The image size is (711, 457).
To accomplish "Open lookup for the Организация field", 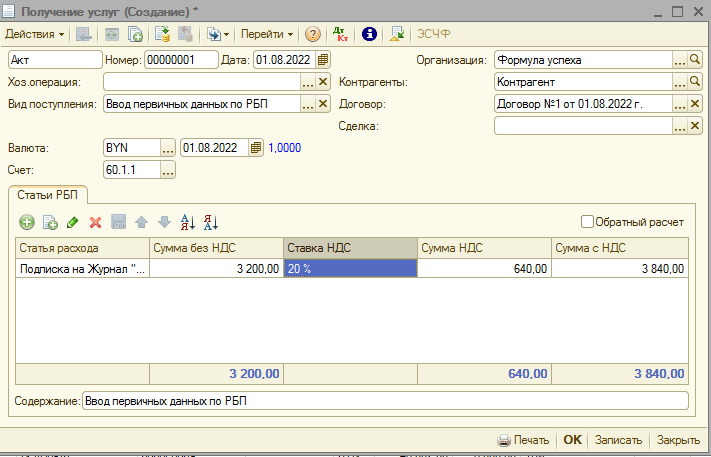I will click(x=696, y=60).
